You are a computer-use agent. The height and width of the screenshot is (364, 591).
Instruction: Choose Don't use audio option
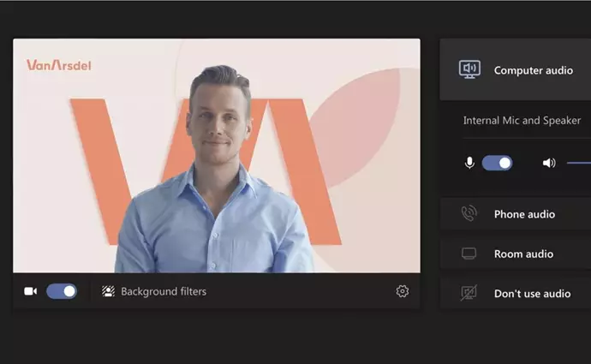516,293
